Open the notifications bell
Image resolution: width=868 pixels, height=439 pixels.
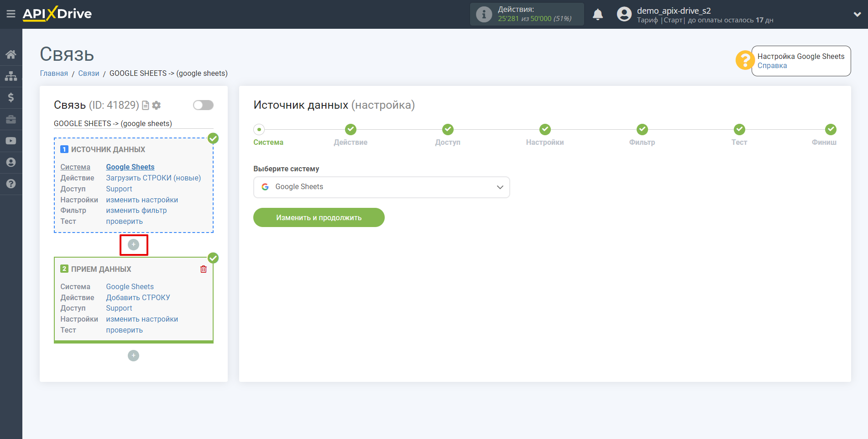point(598,14)
